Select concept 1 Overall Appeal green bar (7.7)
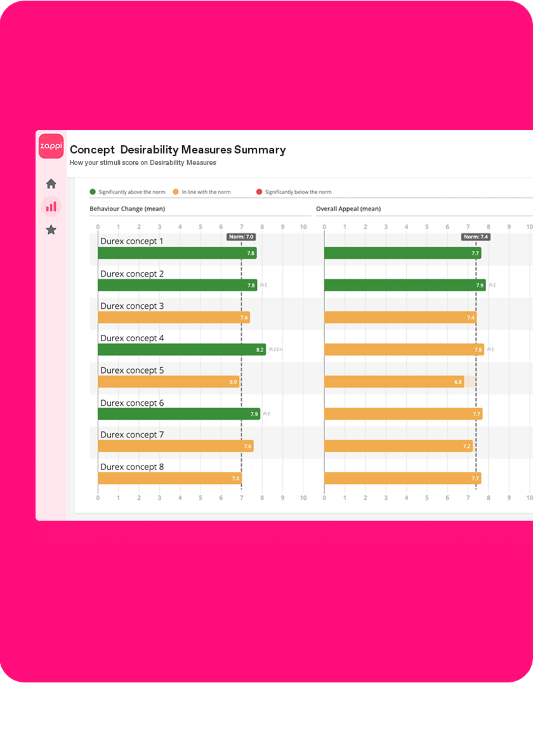The image size is (533, 756). tap(403, 253)
